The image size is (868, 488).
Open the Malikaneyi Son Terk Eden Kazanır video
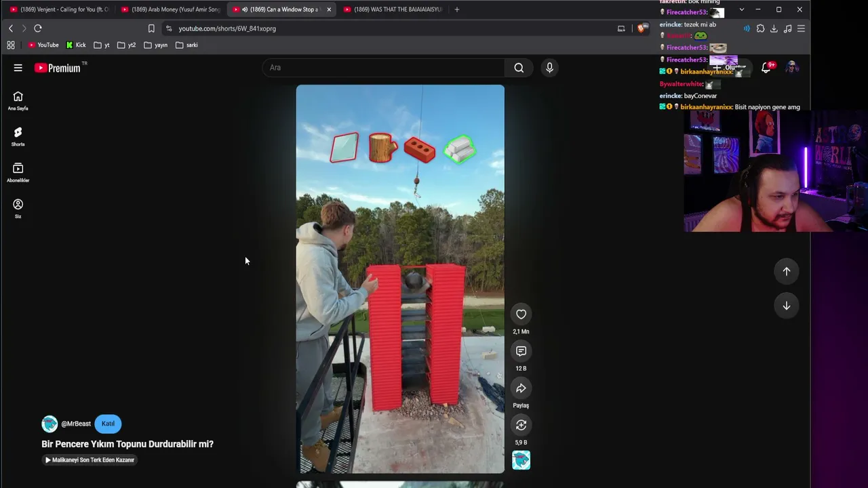pos(90,460)
